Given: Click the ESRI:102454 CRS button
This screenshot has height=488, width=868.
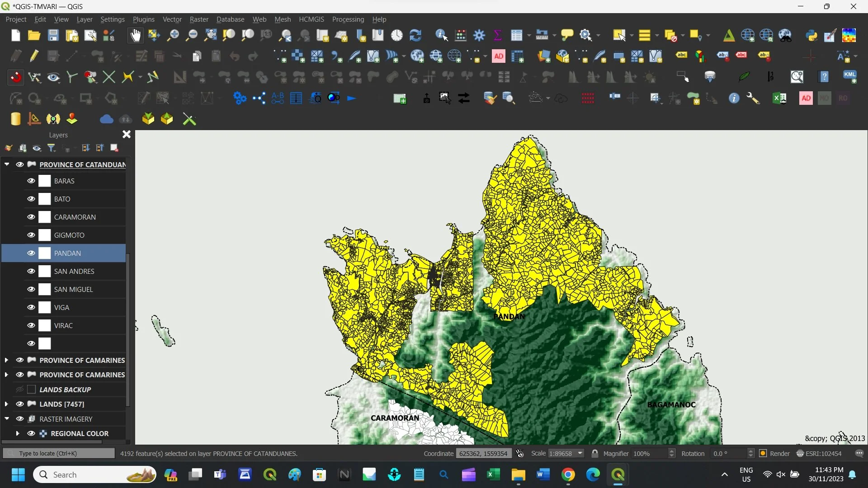Looking at the screenshot, I should [819, 453].
